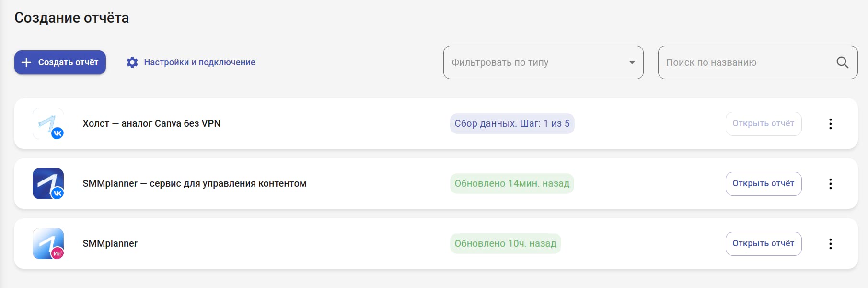Open the three-dot menu for the SMMplanner — сервис report
The width and height of the screenshot is (868, 288).
(x=830, y=184)
